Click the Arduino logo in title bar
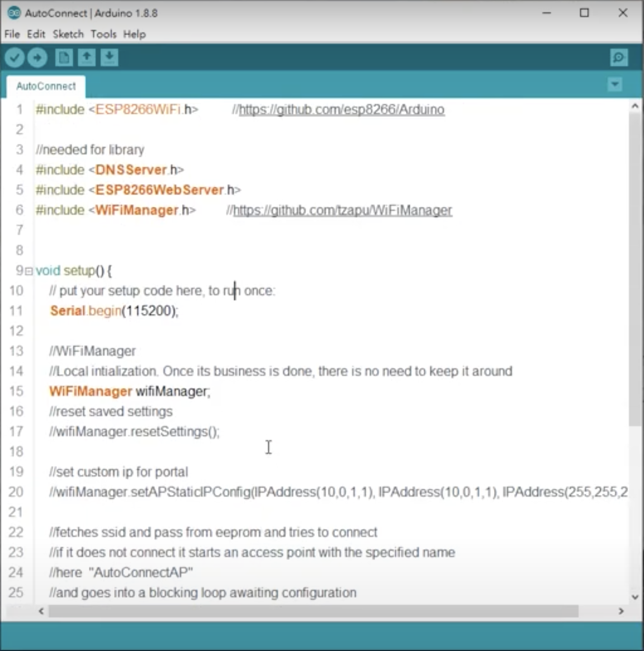Screen dimensions: 644x651 click(x=13, y=13)
